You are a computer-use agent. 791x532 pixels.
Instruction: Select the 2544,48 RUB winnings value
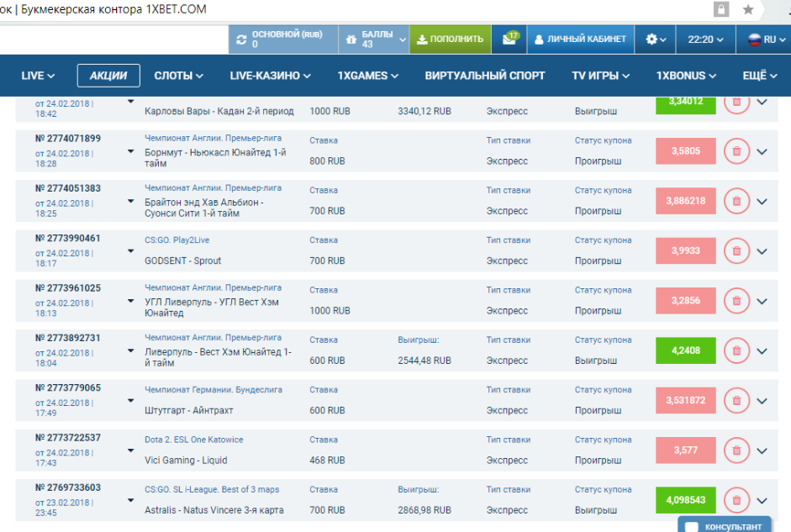pyautogui.click(x=425, y=361)
